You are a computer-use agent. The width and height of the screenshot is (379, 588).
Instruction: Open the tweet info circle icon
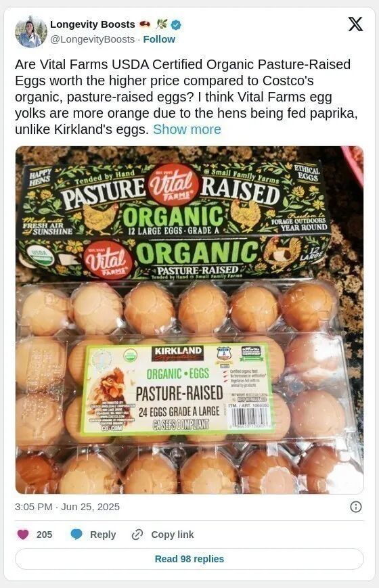pyautogui.click(x=356, y=507)
